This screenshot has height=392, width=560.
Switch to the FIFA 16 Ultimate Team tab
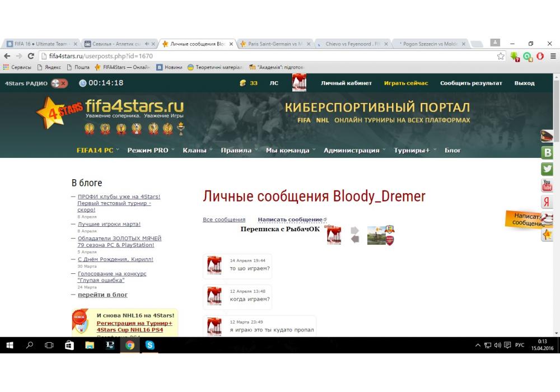(40, 44)
